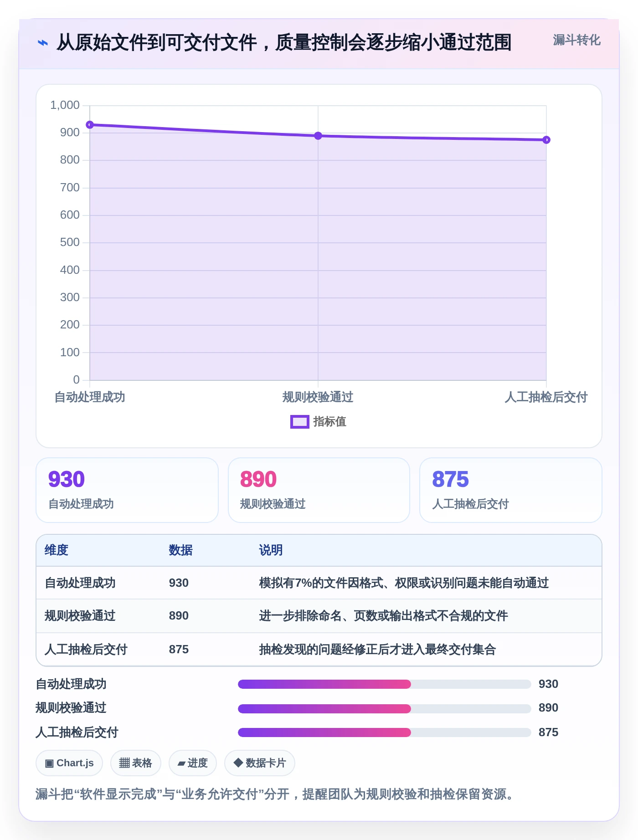
Task: Select the 875 data card
Action: (511, 490)
